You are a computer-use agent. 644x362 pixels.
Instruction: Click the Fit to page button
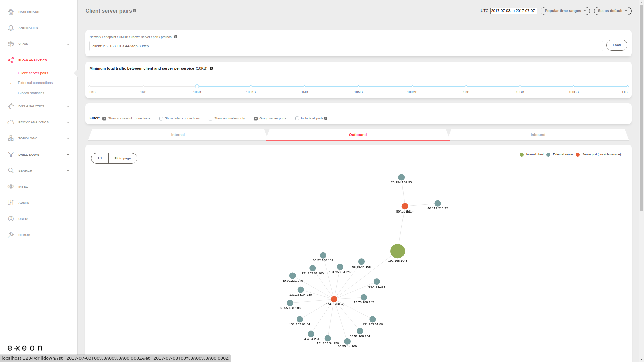[122, 158]
